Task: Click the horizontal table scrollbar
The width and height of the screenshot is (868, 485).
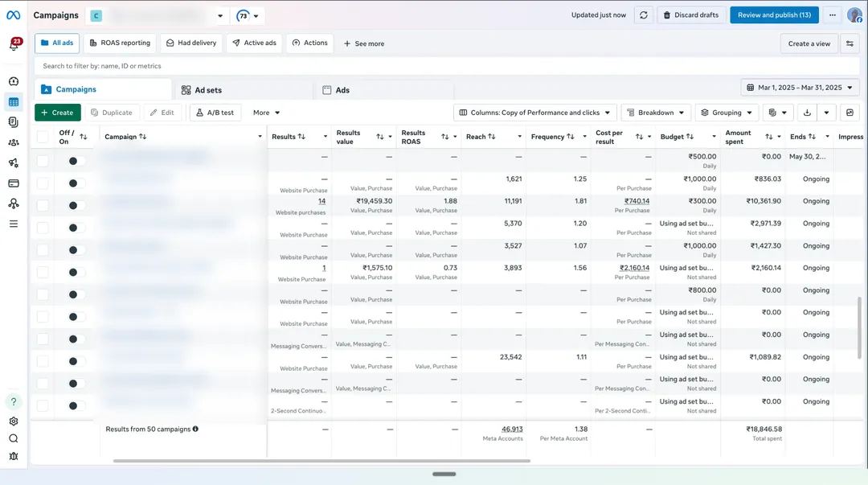Action: pos(321,461)
